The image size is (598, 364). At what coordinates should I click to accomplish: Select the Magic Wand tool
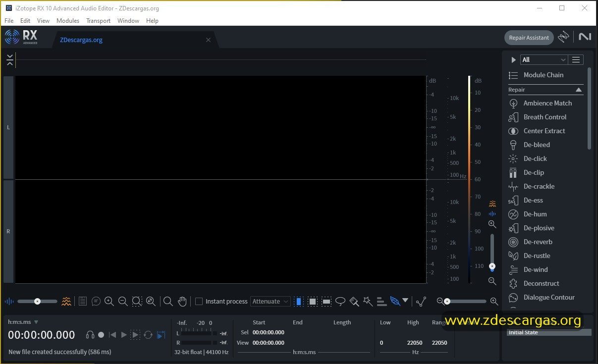pos(368,301)
